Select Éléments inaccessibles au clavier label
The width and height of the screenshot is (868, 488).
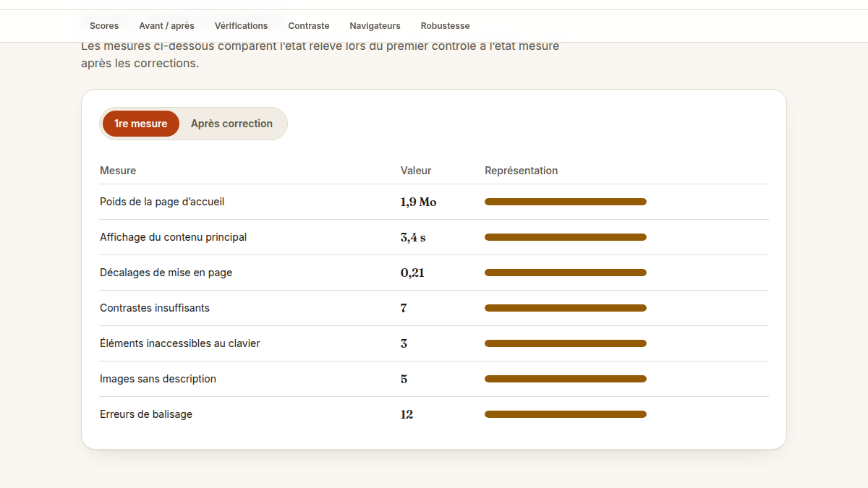tap(179, 343)
